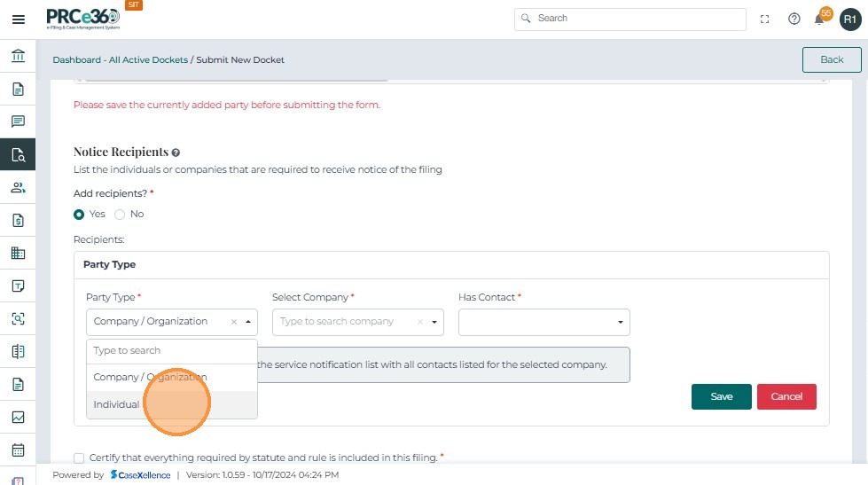Choose Individual from the party type list

pos(117,404)
